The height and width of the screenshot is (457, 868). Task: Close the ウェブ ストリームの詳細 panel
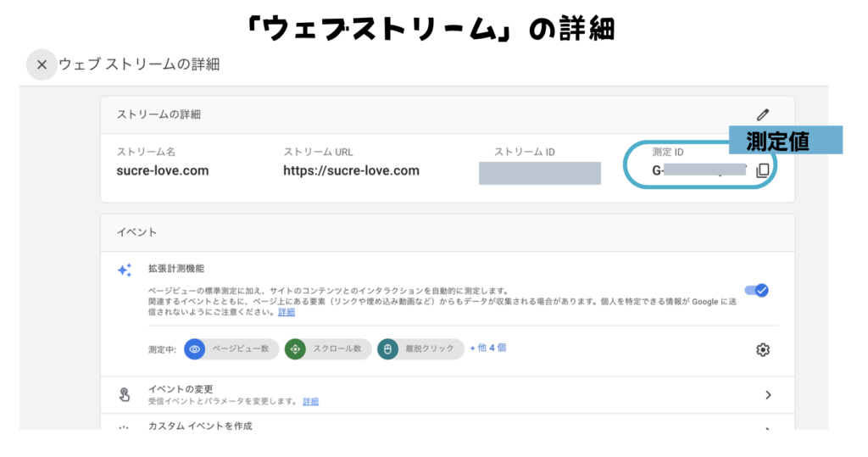42,64
